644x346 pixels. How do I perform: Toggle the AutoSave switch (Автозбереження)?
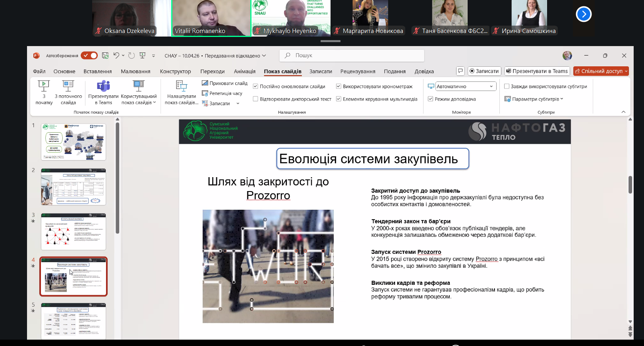tap(89, 56)
